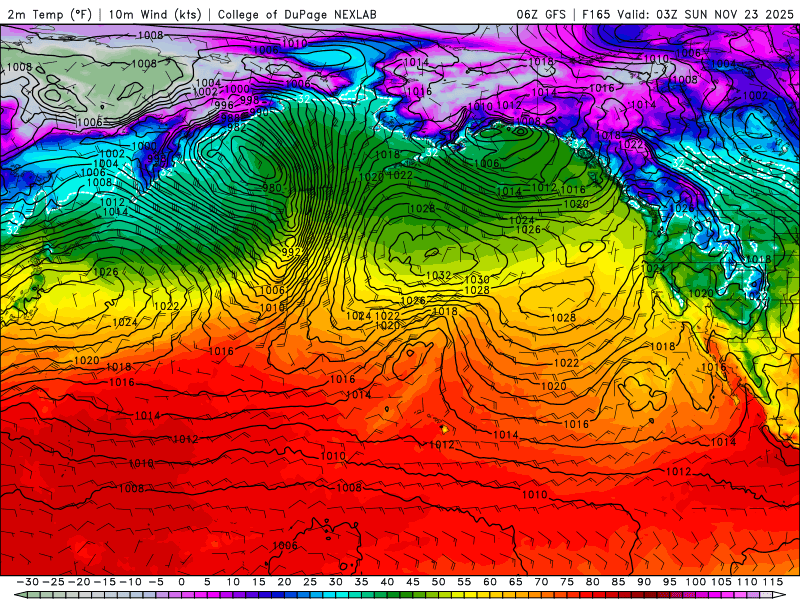Click the 80 value on temperature scale

point(592,582)
